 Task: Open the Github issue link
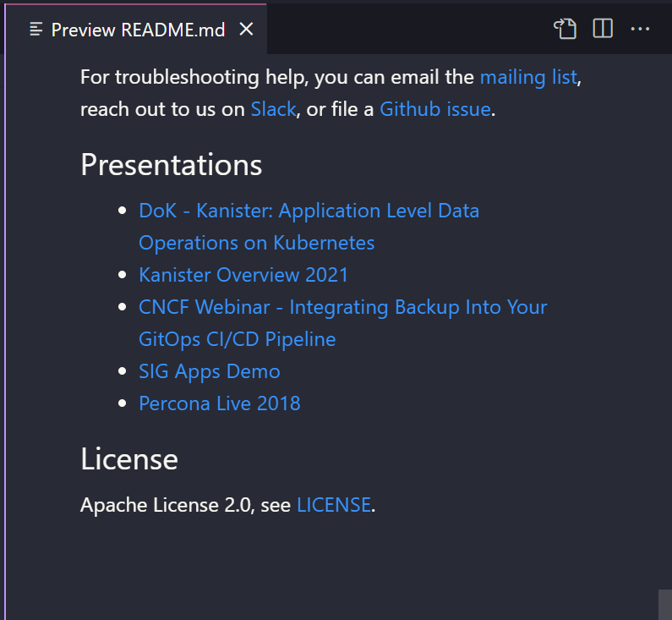pos(434,109)
